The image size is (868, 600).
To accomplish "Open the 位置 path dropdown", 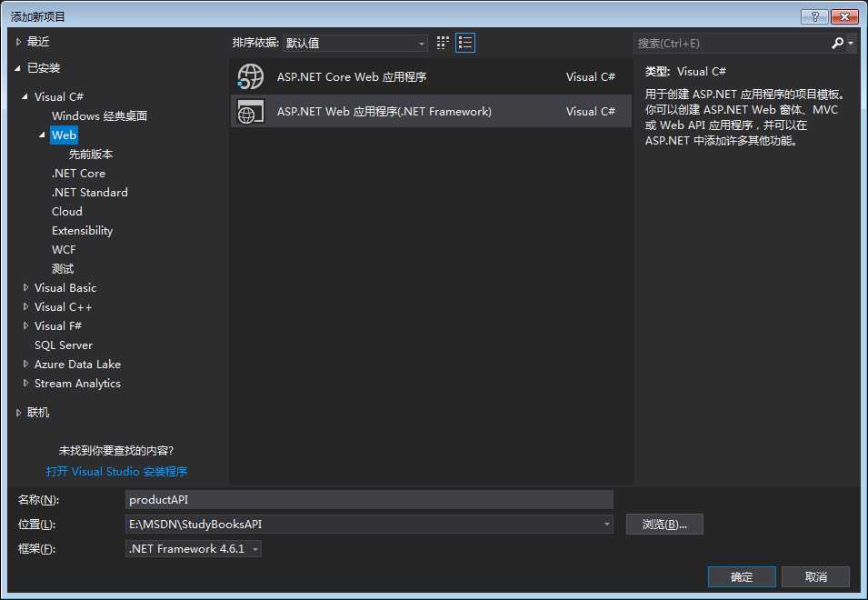I will 607,524.
